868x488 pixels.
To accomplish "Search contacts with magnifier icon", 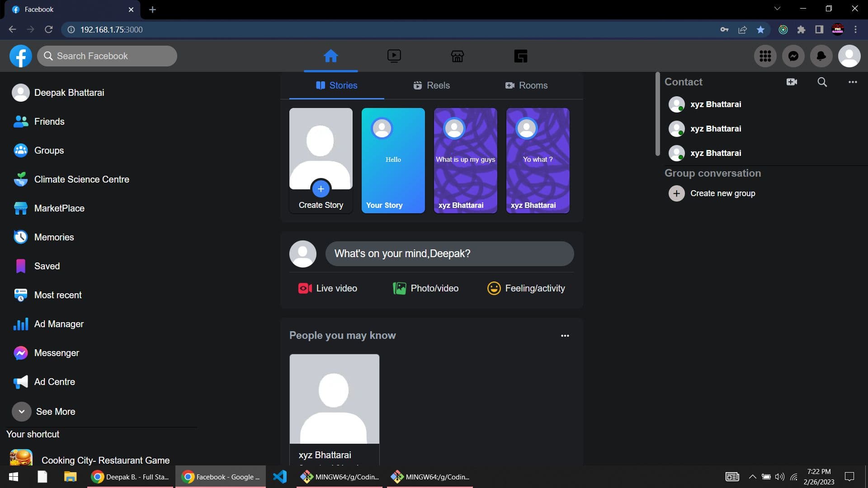I will click(822, 82).
